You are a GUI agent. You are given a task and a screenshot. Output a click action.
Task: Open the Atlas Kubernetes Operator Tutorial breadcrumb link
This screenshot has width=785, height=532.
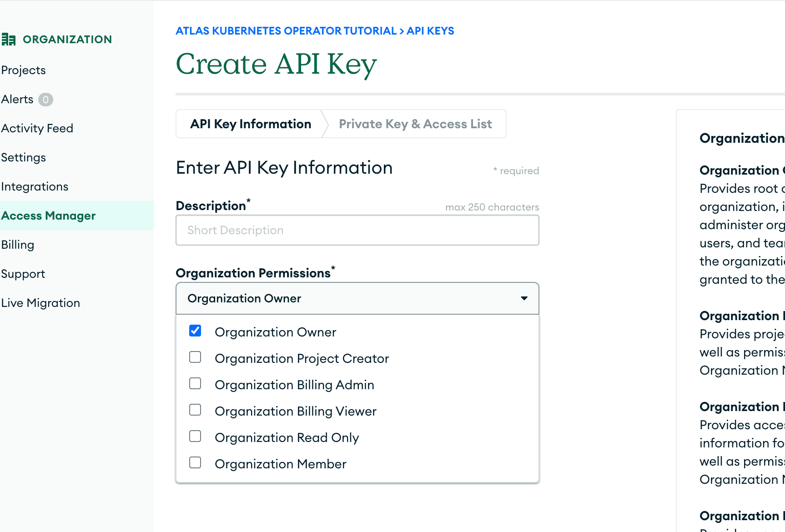286,30
